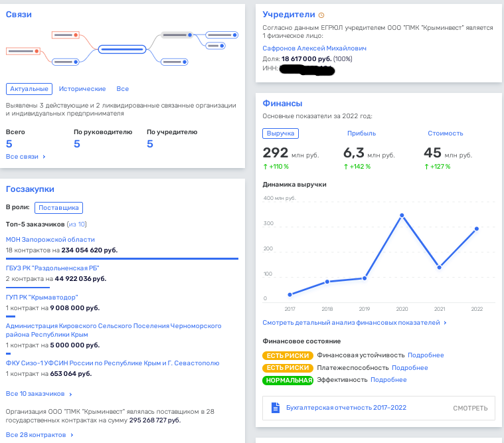Click the 234 054 620 руб. contract amount

(x=90, y=250)
